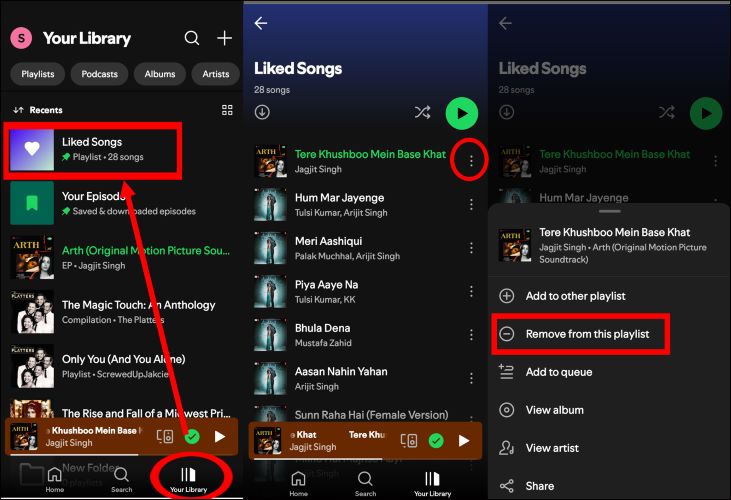Filter library by Albums chip
This screenshot has width=731, height=500.
point(159,74)
